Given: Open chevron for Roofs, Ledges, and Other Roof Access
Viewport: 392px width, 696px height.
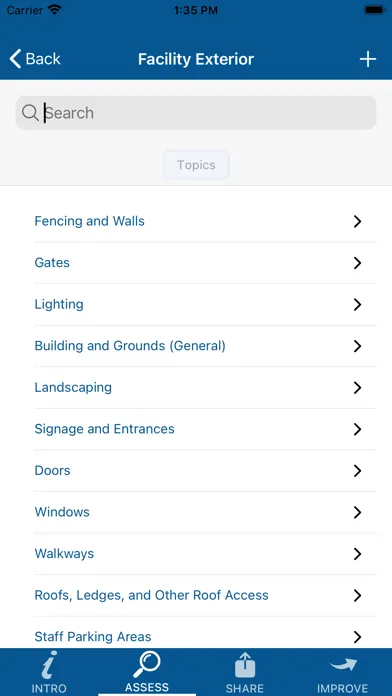Looking at the screenshot, I should [357, 595].
